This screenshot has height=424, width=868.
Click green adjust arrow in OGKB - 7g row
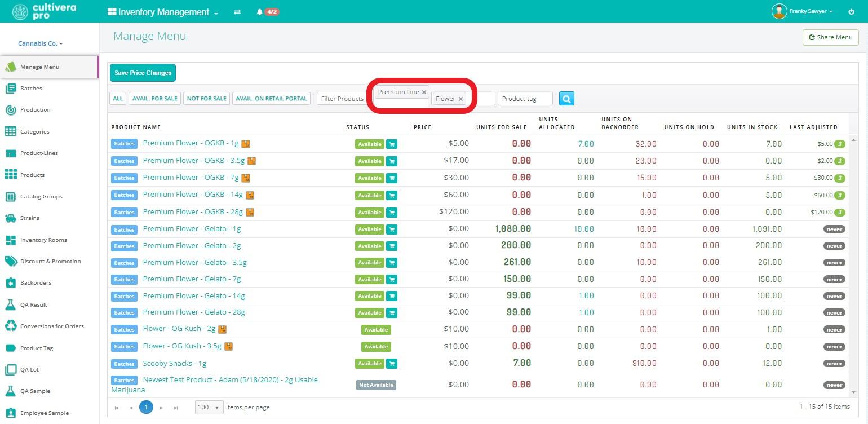(x=840, y=178)
